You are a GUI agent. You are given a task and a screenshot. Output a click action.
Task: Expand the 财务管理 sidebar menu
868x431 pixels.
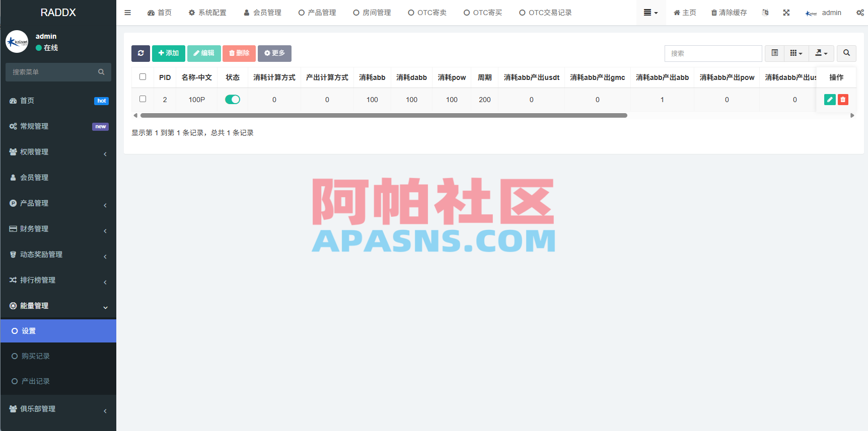[58, 229]
